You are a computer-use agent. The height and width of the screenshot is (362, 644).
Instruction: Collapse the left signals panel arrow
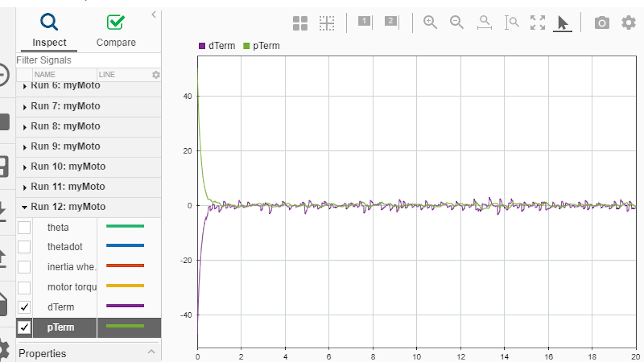(154, 14)
